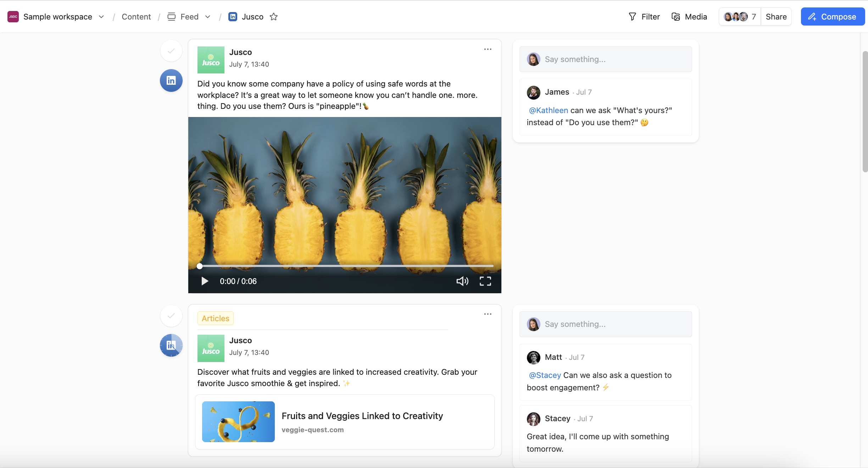Star the Jusco channel as favorite
Viewport: 868px width, 468px height.
point(274,17)
